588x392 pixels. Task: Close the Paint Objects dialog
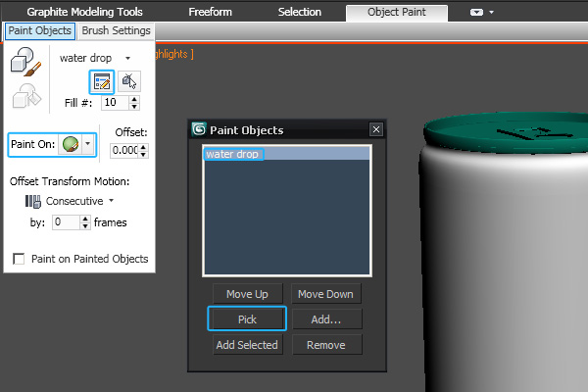pyautogui.click(x=376, y=129)
